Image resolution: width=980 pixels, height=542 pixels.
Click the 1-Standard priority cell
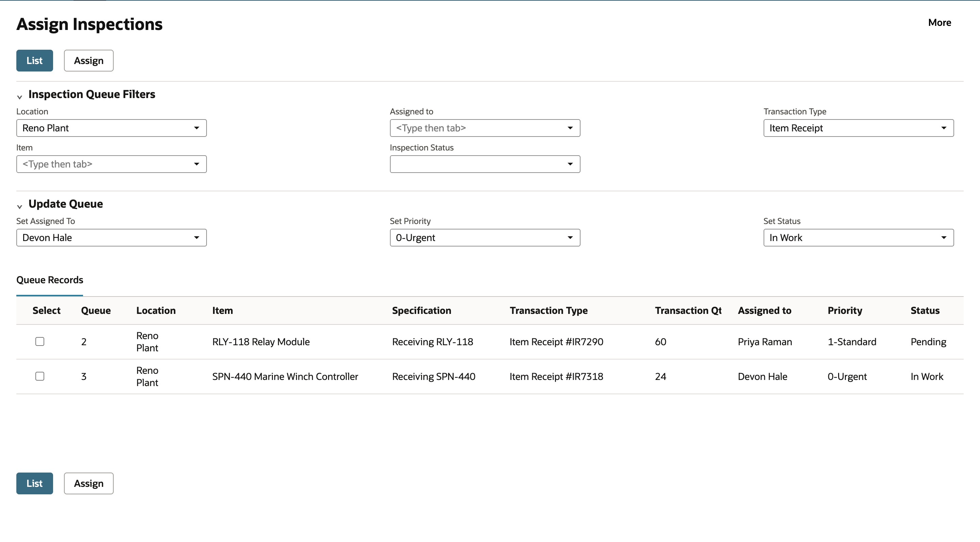point(852,342)
